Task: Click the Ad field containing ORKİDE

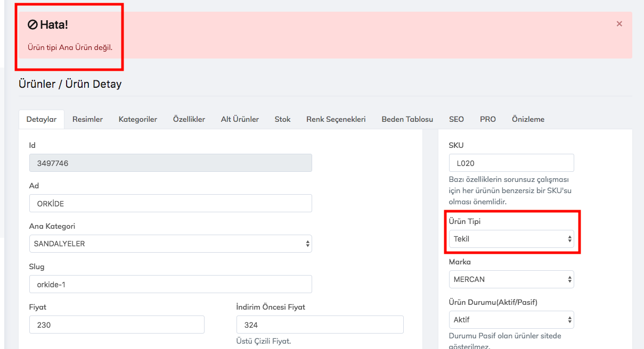Action: [170, 203]
